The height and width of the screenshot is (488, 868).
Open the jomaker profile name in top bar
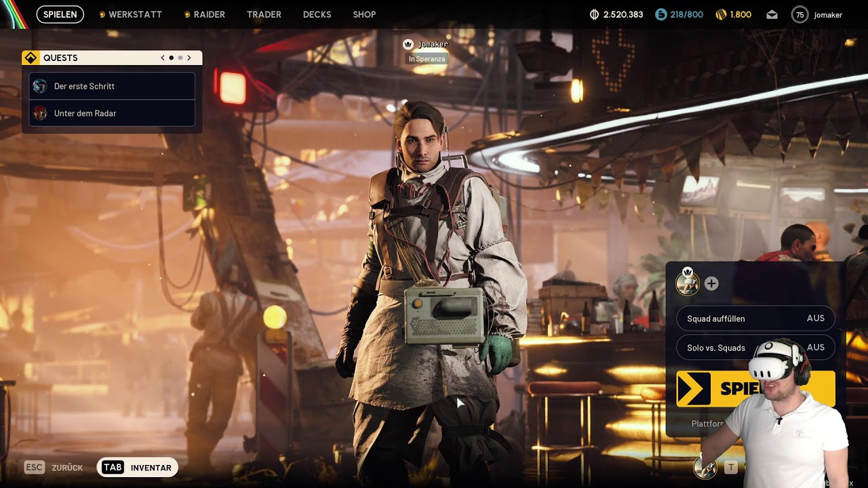pos(828,15)
